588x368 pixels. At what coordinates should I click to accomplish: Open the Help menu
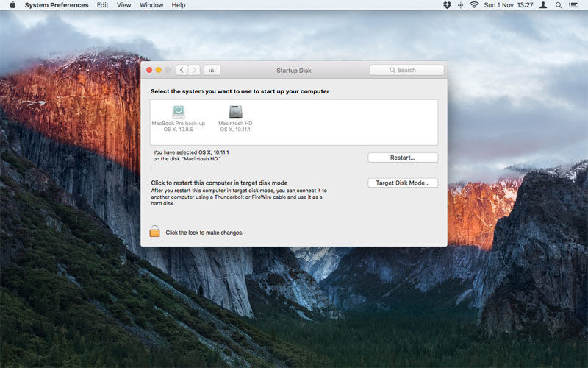[179, 5]
